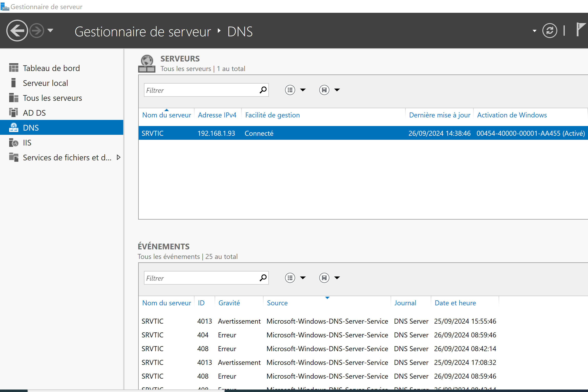The height and width of the screenshot is (392, 588).
Task: Click the Serveurs saved queries icon
Action: pyautogui.click(x=324, y=90)
